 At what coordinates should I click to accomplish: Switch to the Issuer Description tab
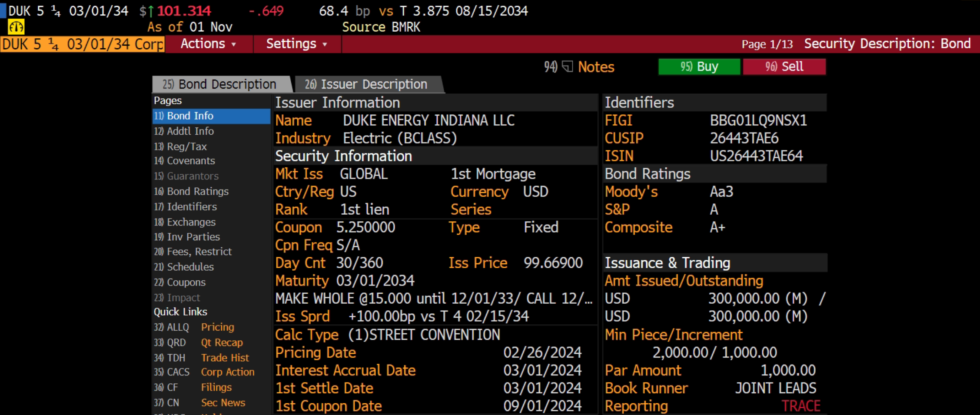click(366, 84)
